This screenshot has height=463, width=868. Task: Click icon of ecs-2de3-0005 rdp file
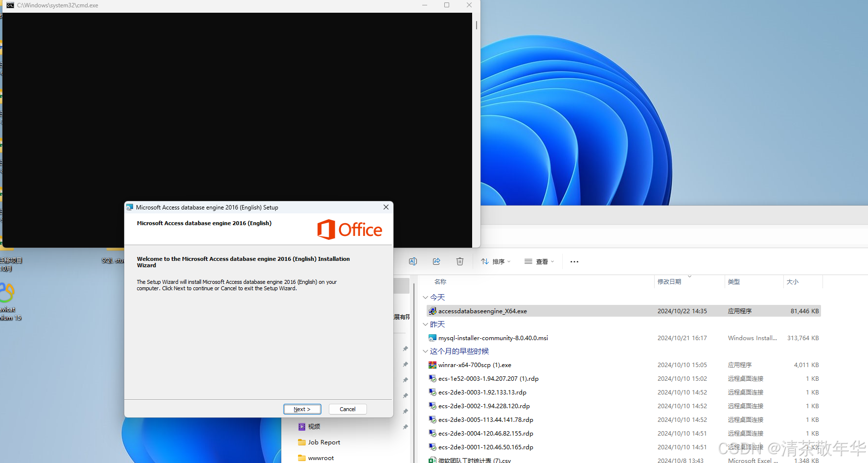(433, 420)
